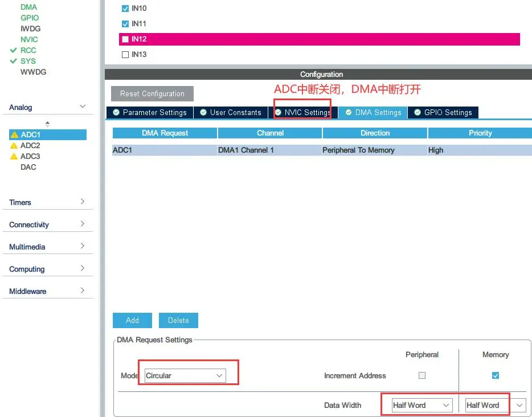Click the Add DMA request button
This screenshot has height=417, width=532.
(132, 320)
